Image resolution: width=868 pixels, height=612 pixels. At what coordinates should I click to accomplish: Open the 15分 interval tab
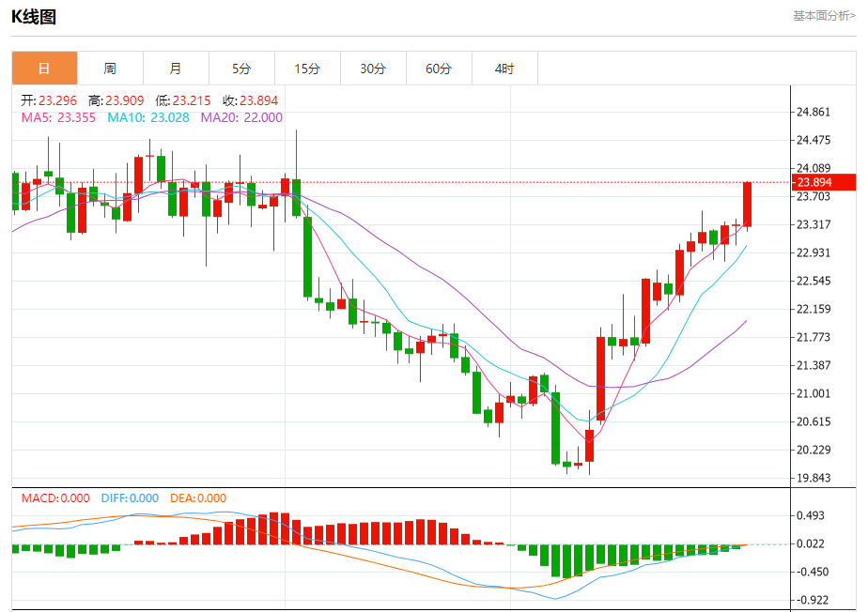point(308,69)
